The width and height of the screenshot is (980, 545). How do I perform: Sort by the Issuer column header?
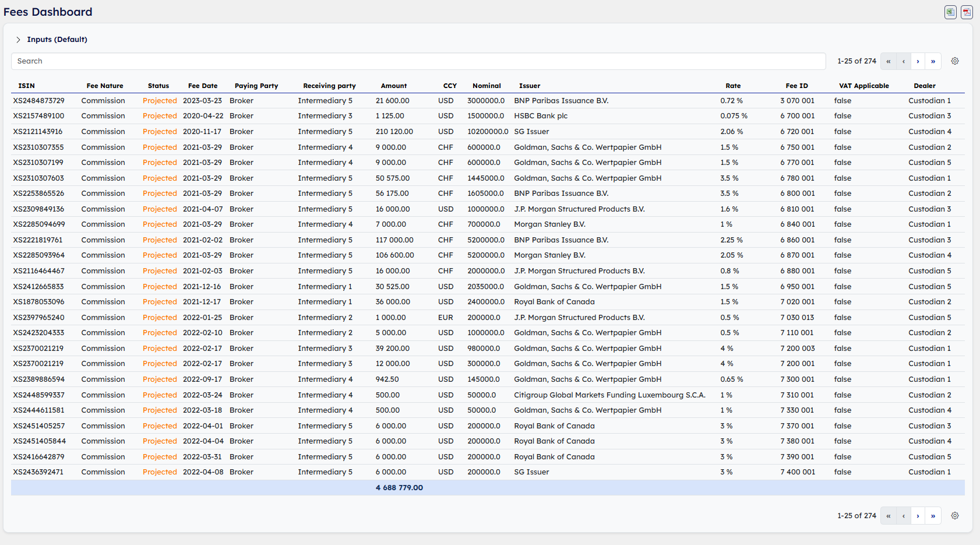530,86
